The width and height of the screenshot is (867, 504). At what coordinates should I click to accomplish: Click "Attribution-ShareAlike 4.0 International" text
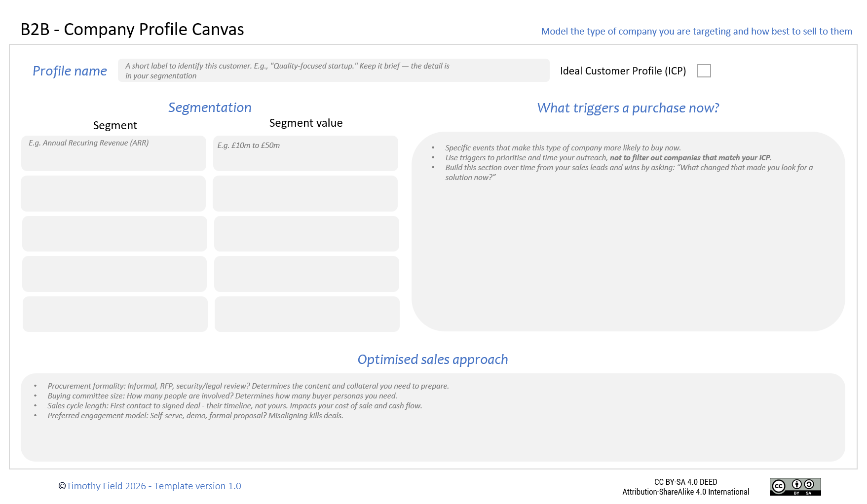(685, 492)
